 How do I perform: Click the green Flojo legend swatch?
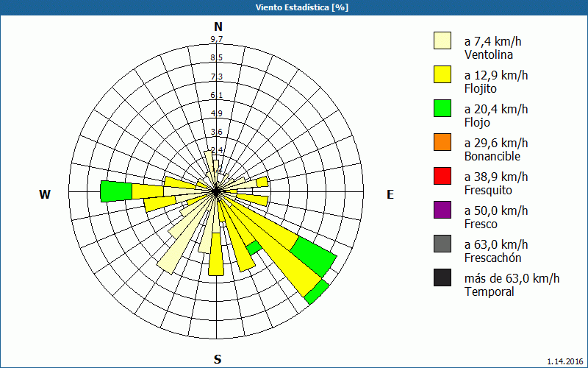(x=442, y=108)
